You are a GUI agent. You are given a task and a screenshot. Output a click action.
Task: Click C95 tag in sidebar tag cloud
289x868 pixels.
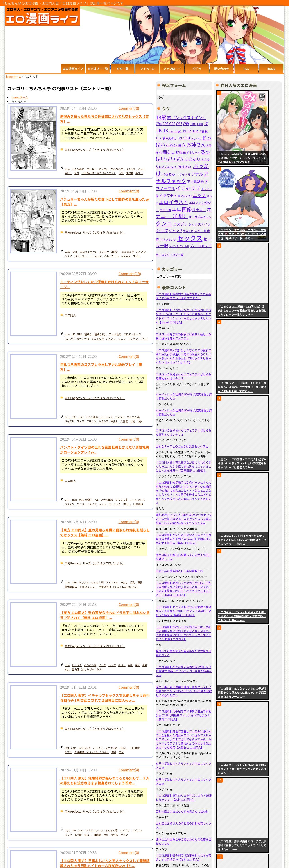165,124
